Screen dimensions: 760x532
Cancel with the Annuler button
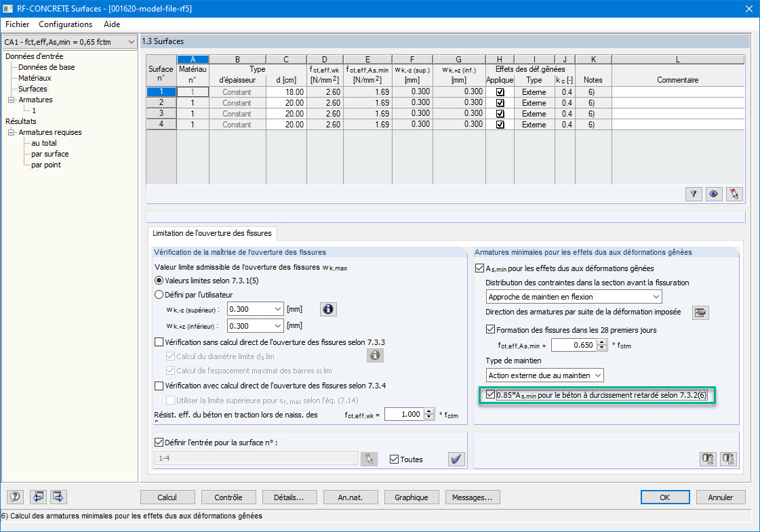[721, 497]
